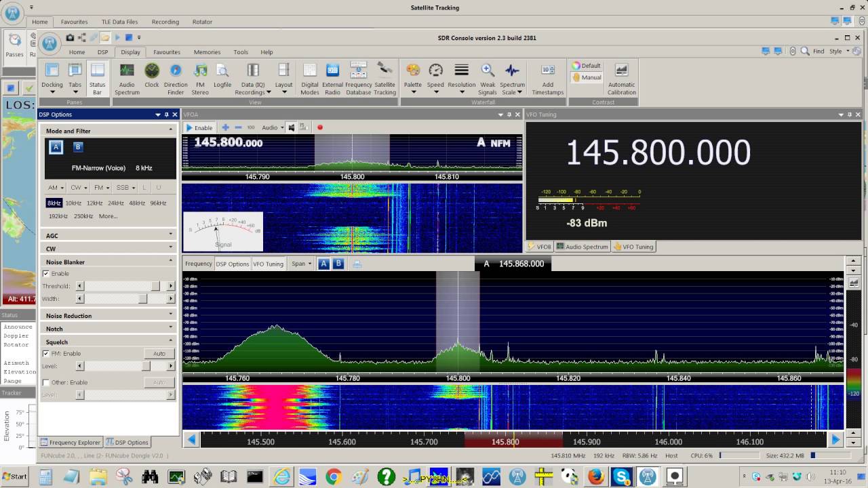Open Firefox from the taskbar
Image resolution: width=868 pixels, height=488 pixels.
point(596,476)
